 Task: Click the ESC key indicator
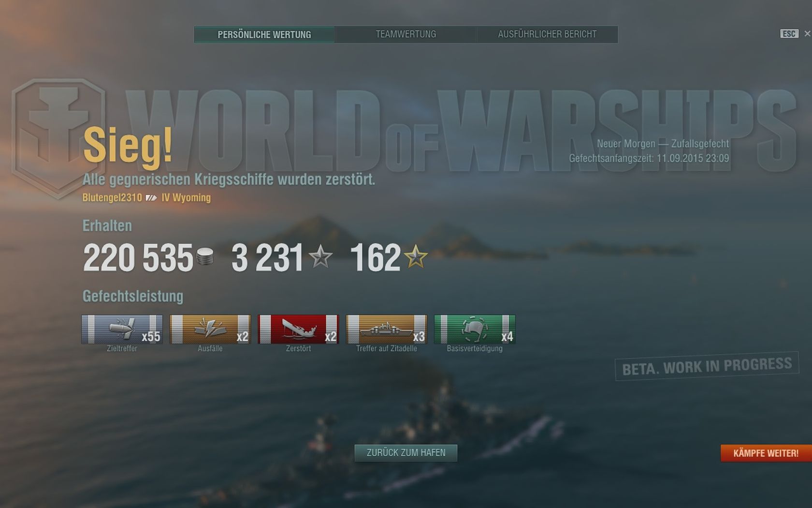coord(789,34)
